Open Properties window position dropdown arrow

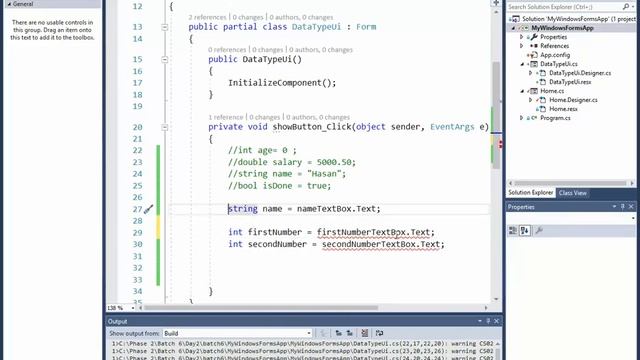(614, 207)
